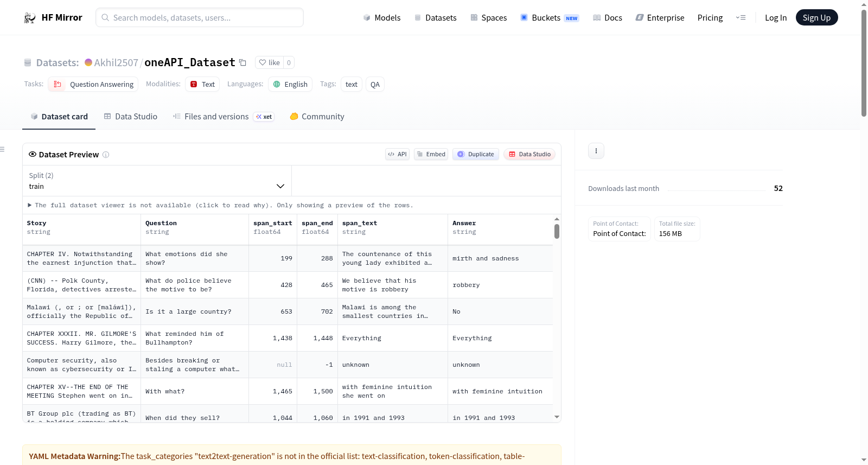Click the API button in Dataset Preview

pyautogui.click(x=397, y=154)
